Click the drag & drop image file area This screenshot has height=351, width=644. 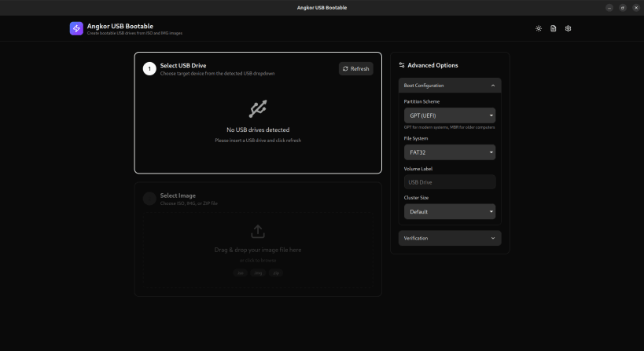(x=258, y=250)
